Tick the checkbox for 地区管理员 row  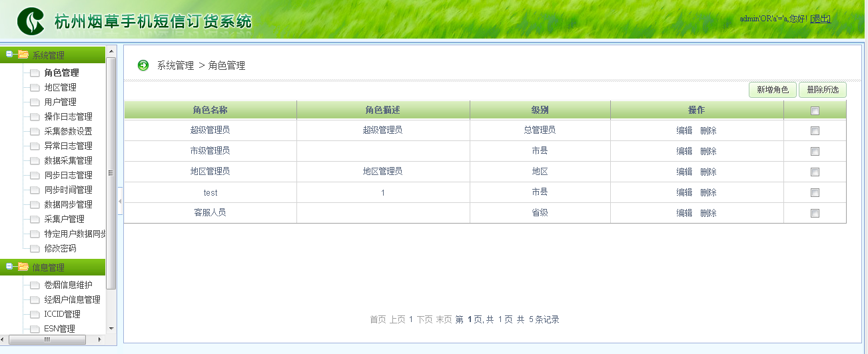(815, 172)
